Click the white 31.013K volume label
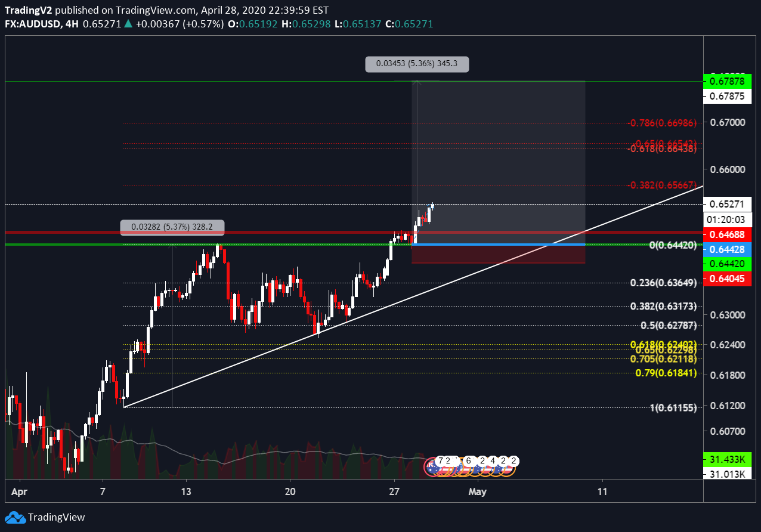The image size is (761, 532). point(727,474)
